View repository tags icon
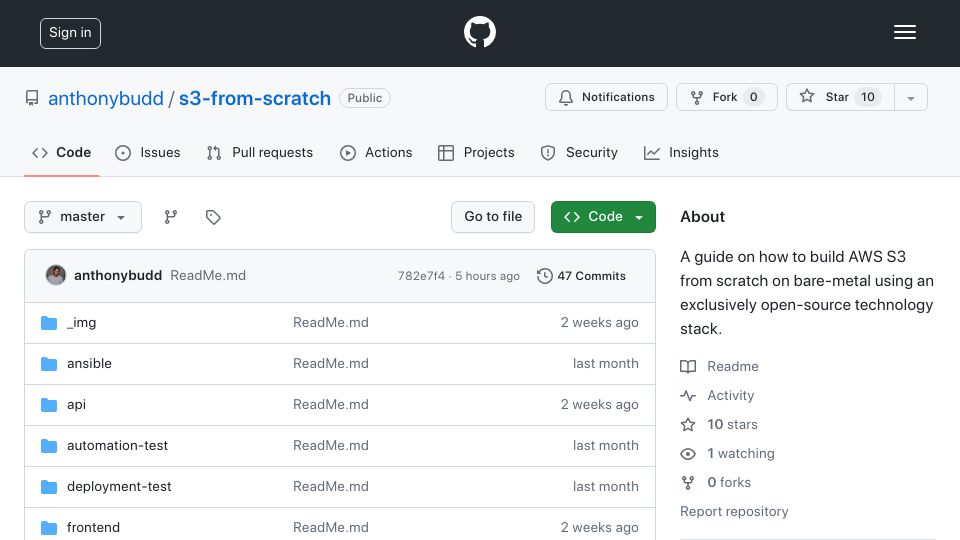The image size is (960, 540). click(213, 217)
